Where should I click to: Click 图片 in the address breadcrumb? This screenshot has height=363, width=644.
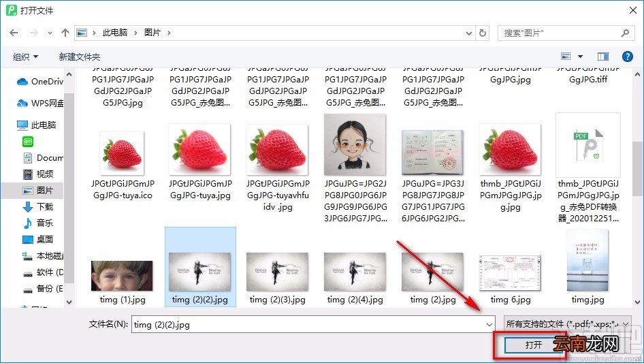tap(152, 33)
